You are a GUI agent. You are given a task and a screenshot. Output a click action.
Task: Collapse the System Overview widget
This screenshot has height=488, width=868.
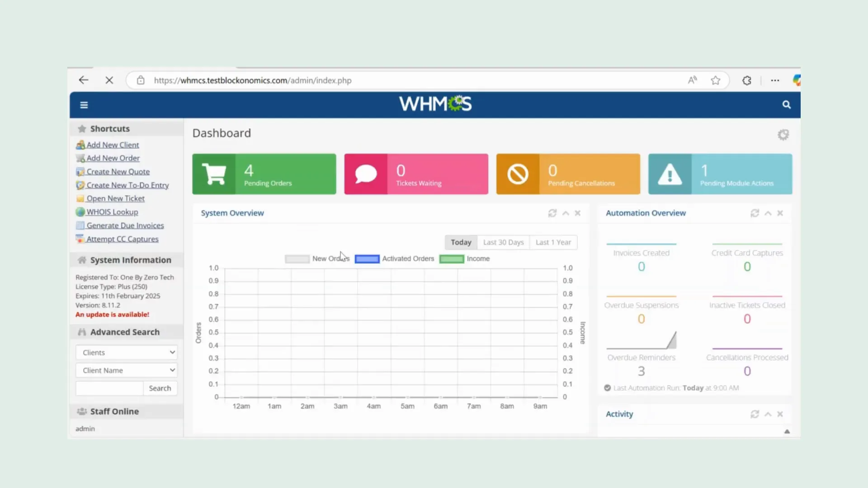click(x=566, y=213)
